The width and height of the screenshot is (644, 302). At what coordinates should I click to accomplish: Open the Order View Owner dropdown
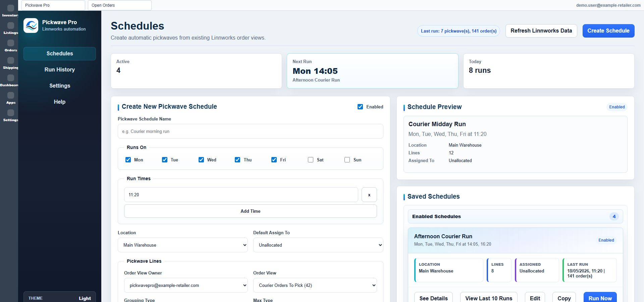(186, 285)
